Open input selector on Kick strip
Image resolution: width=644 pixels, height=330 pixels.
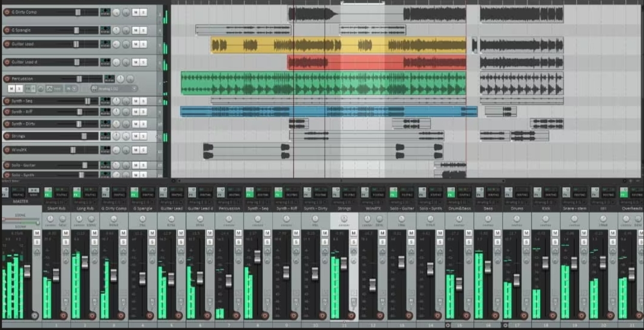545,202
